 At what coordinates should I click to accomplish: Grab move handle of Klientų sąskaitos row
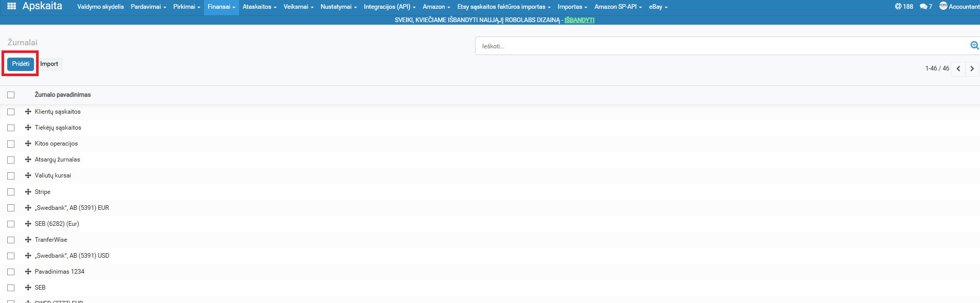(x=28, y=112)
